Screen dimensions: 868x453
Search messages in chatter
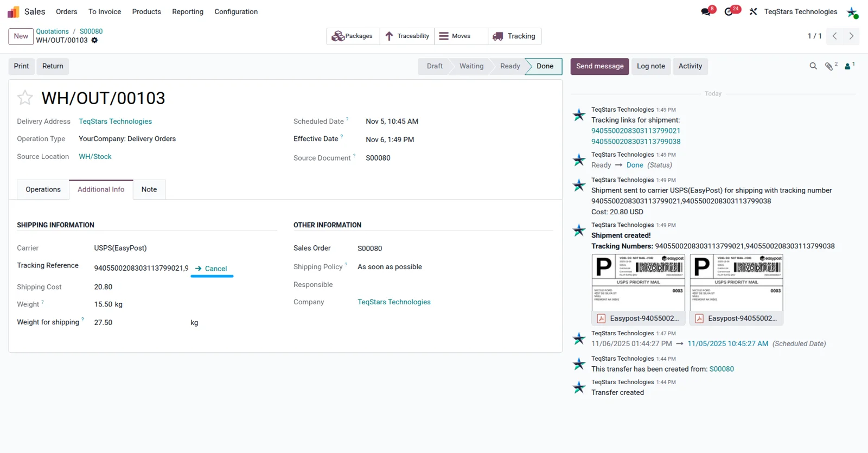tap(813, 66)
